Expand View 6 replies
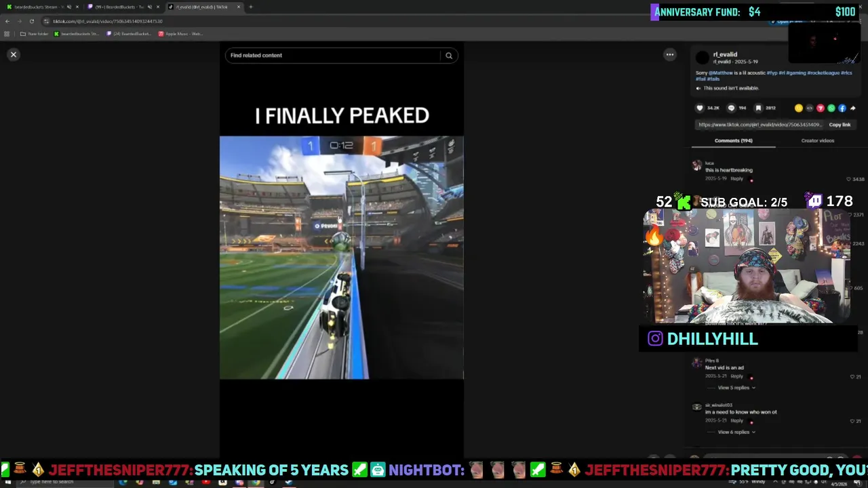The width and height of the screenshot is (868, 488). pos(736,432)
